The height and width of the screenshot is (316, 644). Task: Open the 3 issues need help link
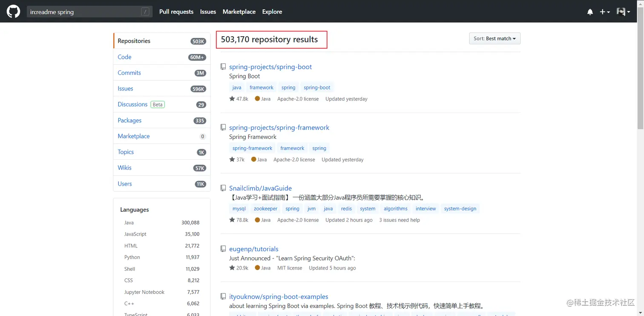pos(400,220)
